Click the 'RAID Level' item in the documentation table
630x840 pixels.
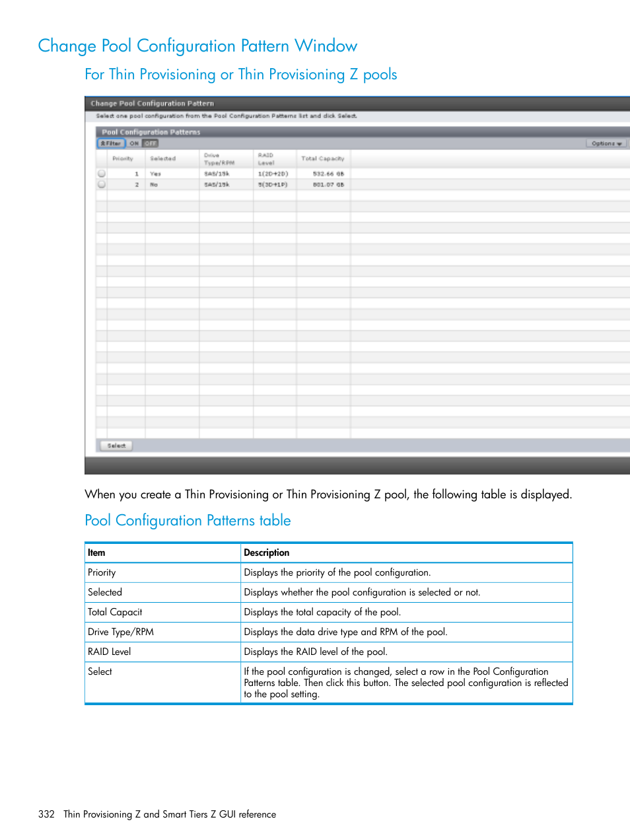tap(110, 652)
